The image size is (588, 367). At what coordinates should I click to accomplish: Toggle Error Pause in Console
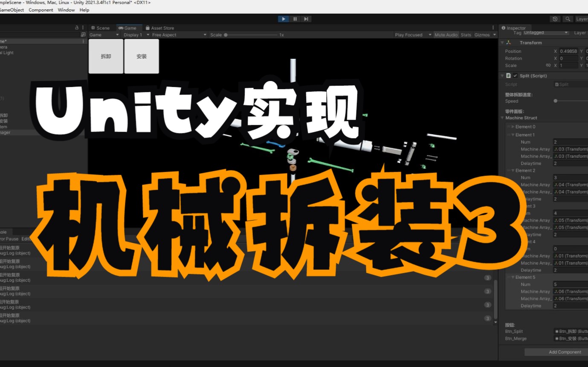(x=9, y=239)
